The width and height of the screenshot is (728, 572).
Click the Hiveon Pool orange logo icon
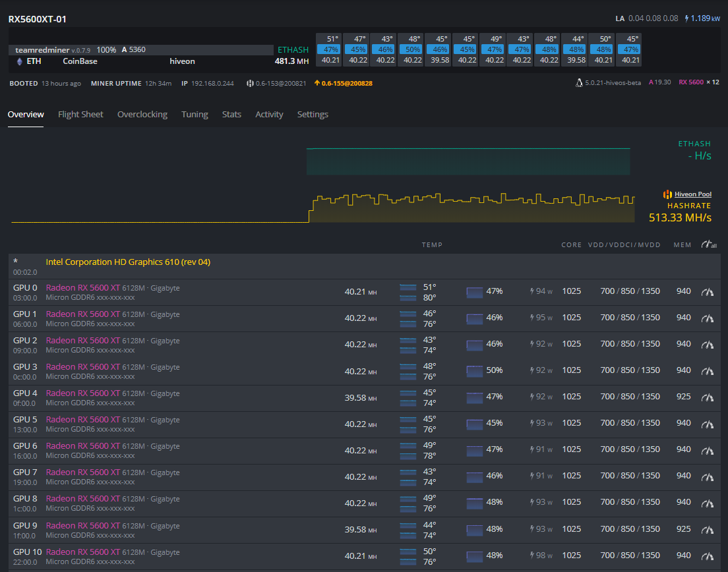[667, 194]
